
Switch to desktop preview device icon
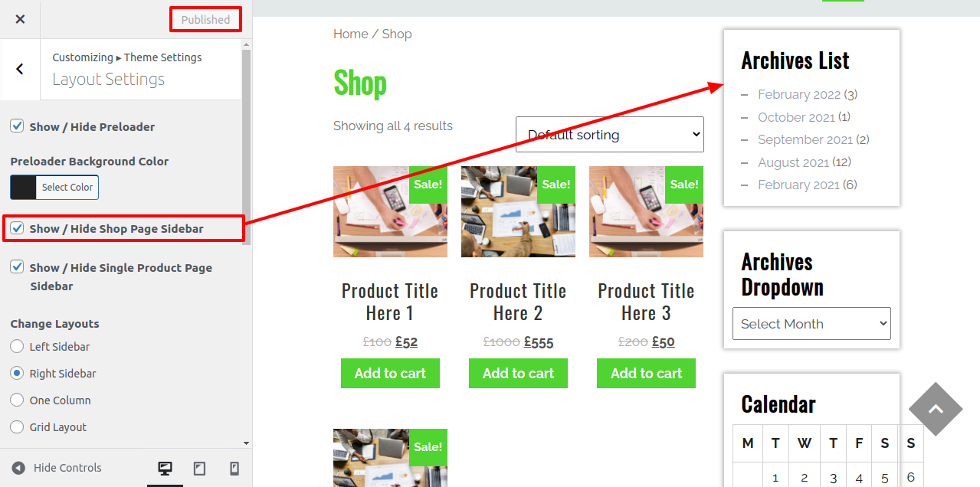click(x=165, y=468)
